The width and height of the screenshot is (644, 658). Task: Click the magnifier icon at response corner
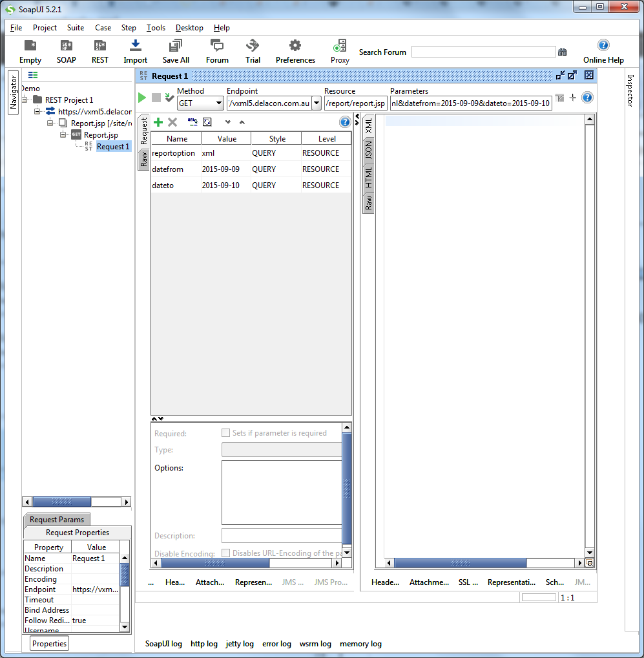click(590, 563)
